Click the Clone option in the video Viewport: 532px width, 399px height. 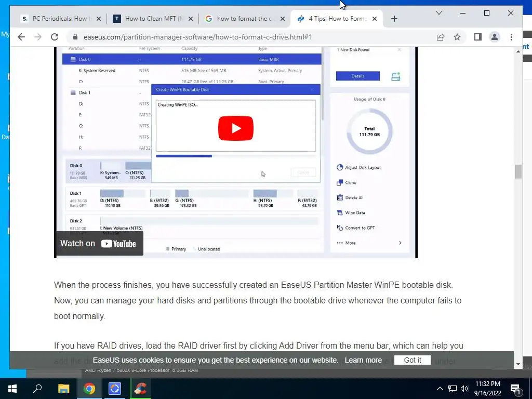click(347, 182)
